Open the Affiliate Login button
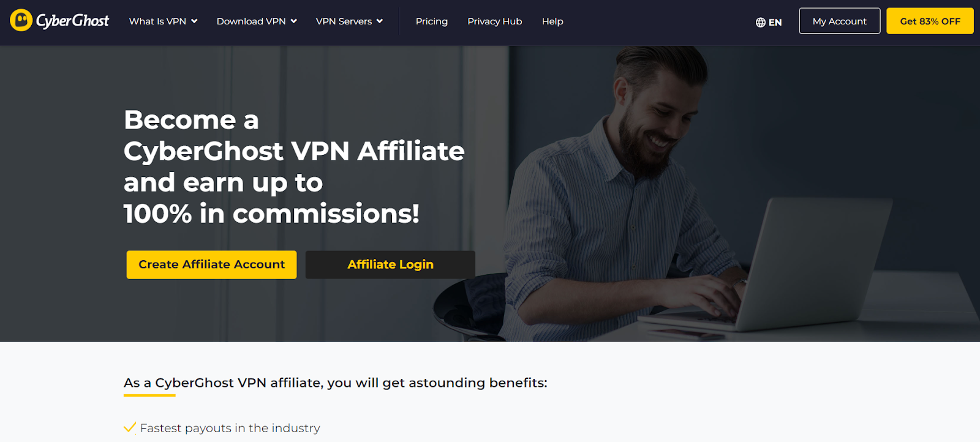This screenshot has height=442, width=980. pos(390,264)
